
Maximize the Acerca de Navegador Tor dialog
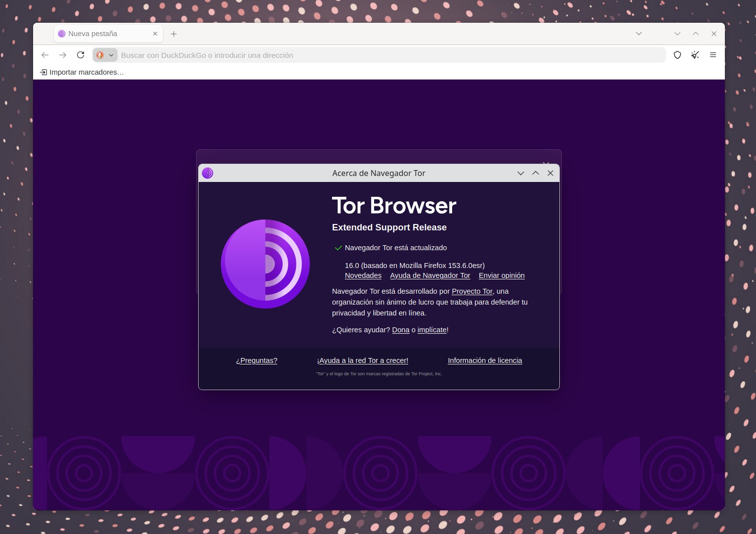(x=536, y=173)
